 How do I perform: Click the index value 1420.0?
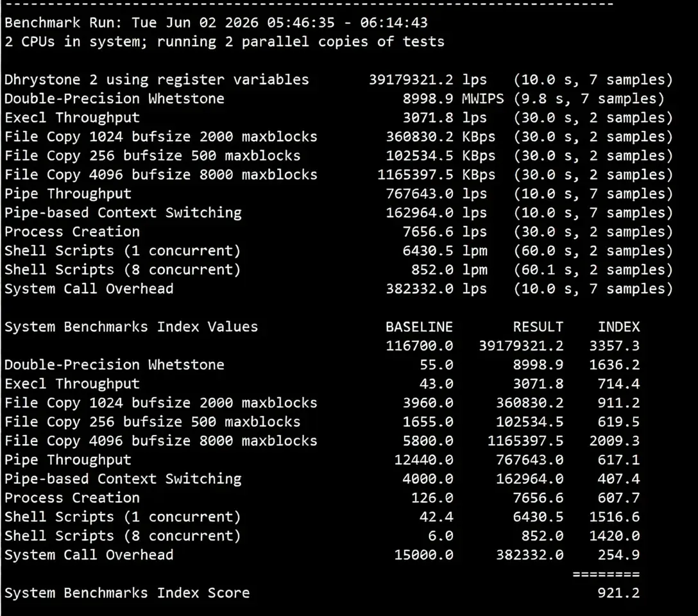615,536
